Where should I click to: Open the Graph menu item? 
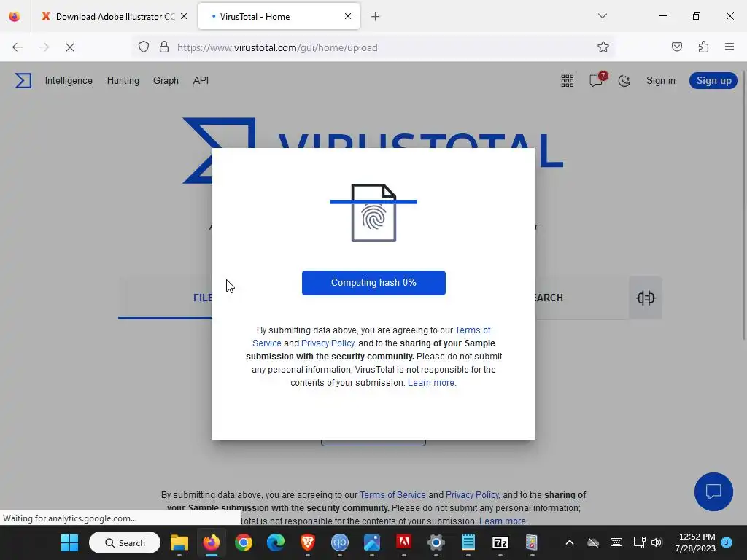pyautogui.click(x=166, y=80)
